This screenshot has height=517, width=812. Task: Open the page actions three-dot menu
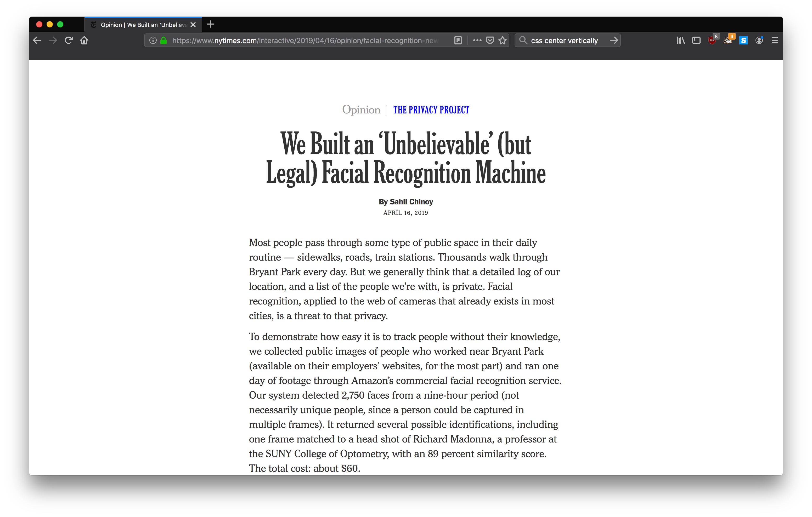coord(477,41)
